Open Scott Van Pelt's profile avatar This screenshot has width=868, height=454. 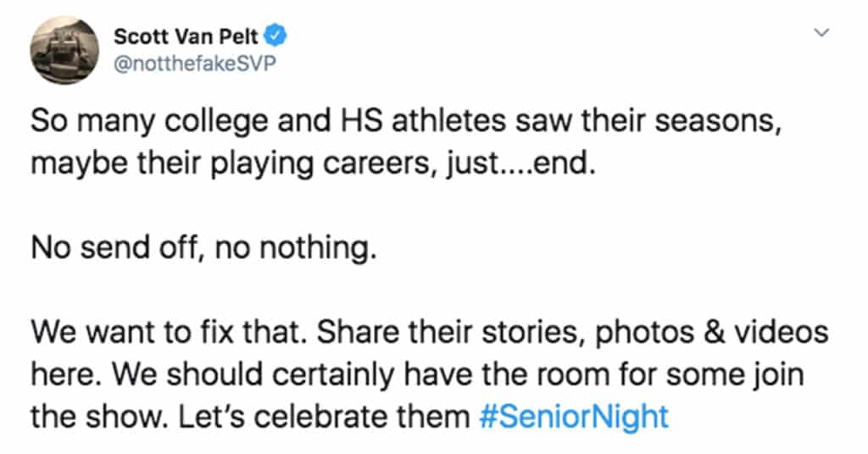pyautogui.click(x=64, y=50)
